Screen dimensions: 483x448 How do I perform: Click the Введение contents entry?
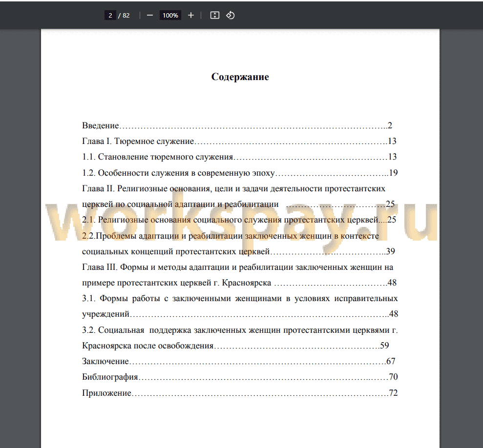point(237,125)
